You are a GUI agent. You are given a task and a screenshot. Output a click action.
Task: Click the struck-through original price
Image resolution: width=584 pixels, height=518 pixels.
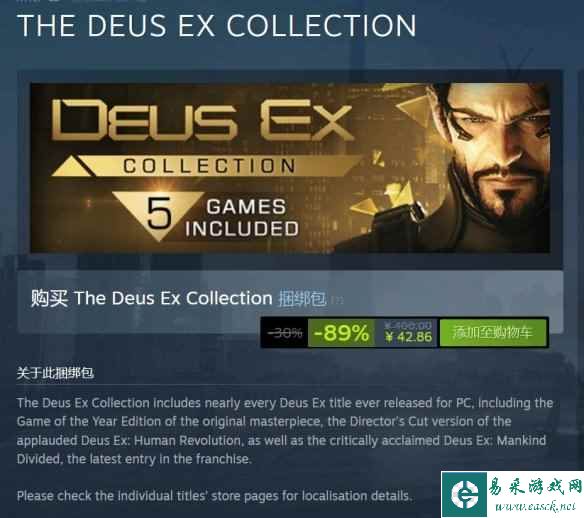pos(408,326)
